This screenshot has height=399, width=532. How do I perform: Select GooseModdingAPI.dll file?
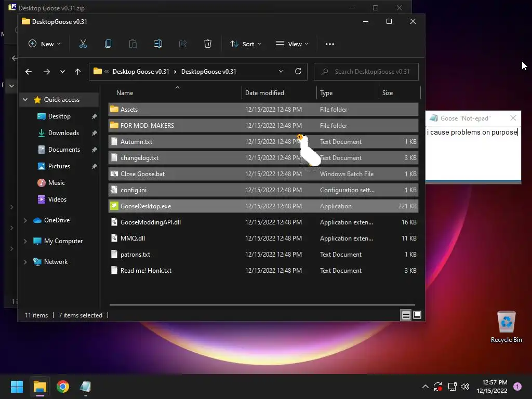pos(263,222)
